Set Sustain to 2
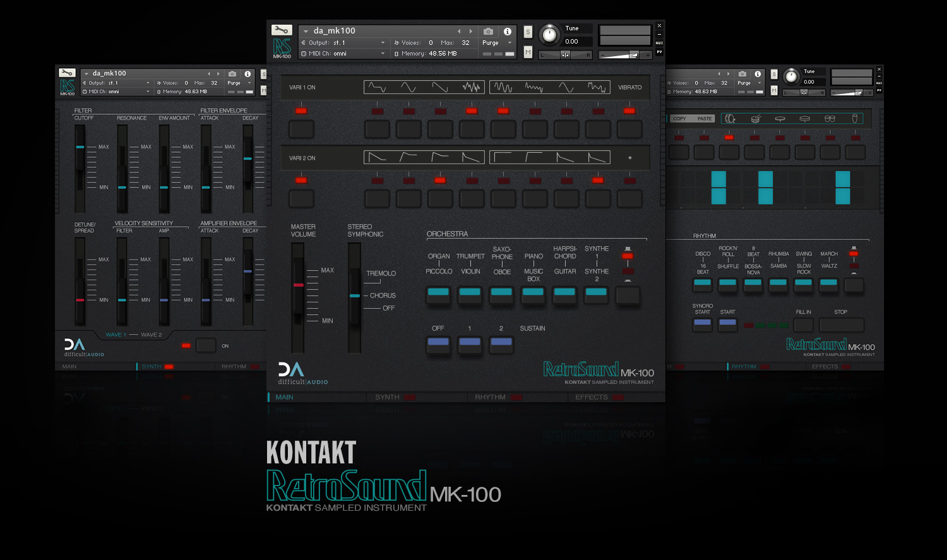Screen dimensions: 947x560 (x=501, y=345)
